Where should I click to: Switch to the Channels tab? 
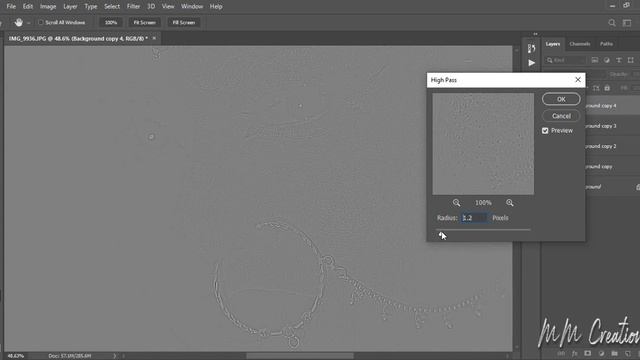tap(580, 44)
